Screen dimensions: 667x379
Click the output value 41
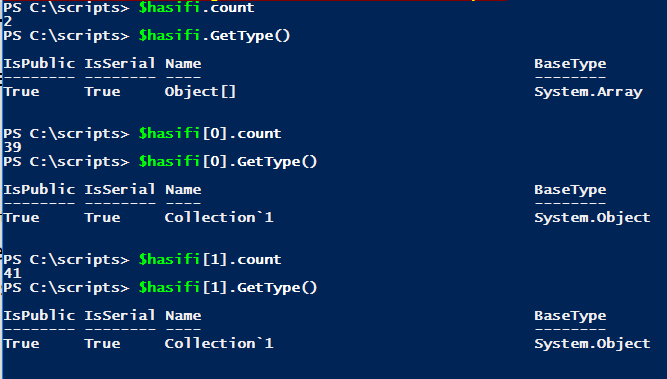click(12, 273)
